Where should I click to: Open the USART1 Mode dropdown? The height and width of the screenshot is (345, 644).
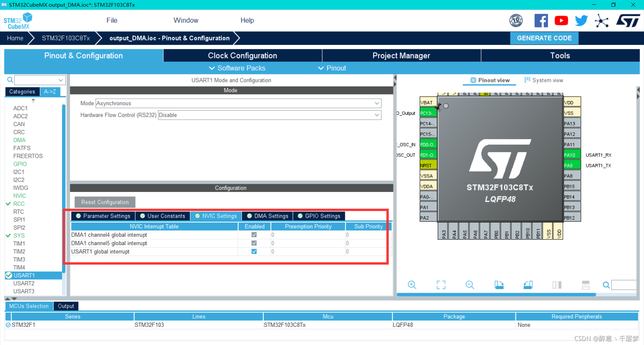(238, 103)
